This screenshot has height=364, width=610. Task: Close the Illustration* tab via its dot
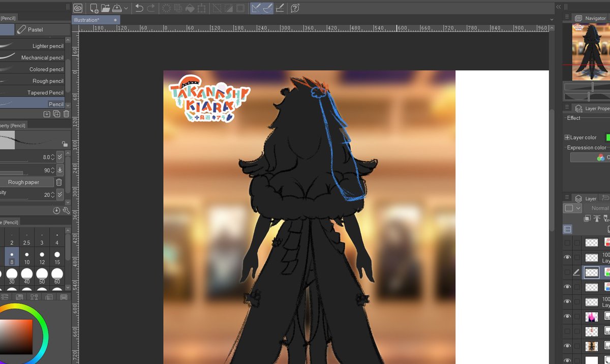pos(115,20)
